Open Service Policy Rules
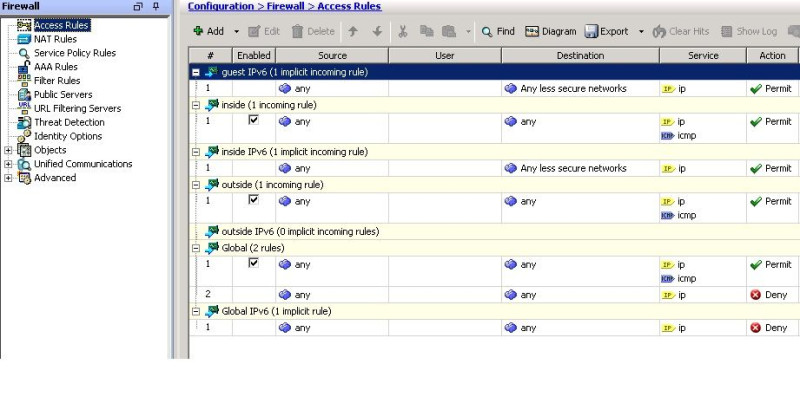This screenshot has width=800, height=416. pyautogui.click(x=74, y=53)
